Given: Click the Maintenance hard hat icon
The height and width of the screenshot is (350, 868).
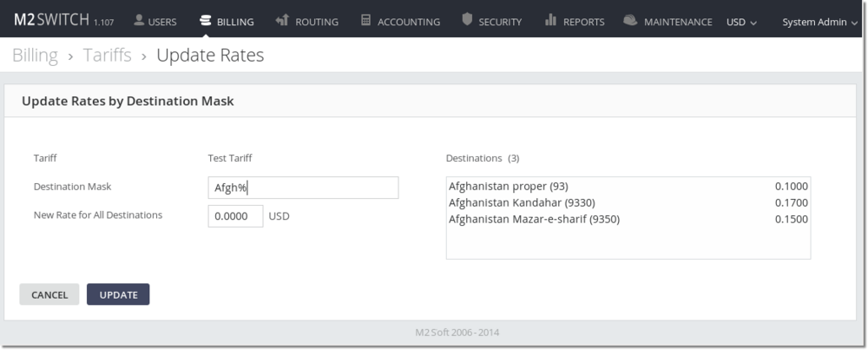Looking at the screenshot, I should (x=630, y=20).
